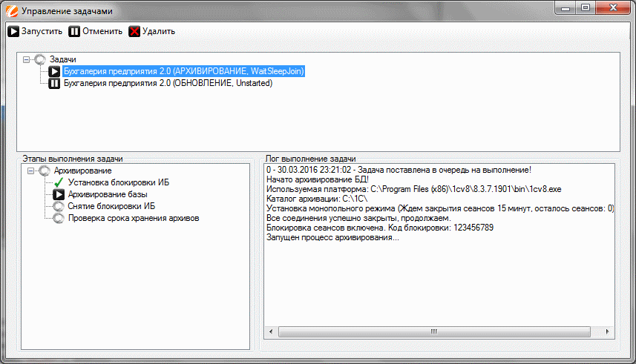Click pause icon of the ОБНОВЛЕНИЕ task

pyautogui.click(x=54, y=84)
